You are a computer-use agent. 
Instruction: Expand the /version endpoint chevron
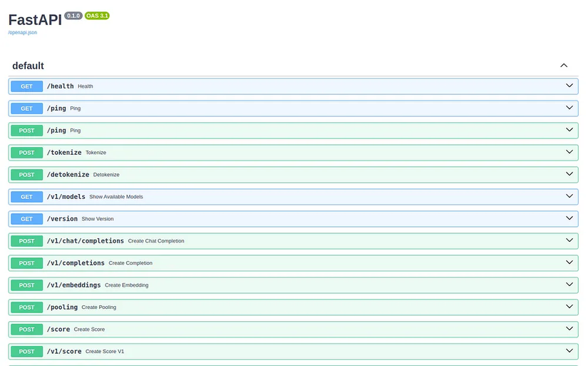point(569,218)
